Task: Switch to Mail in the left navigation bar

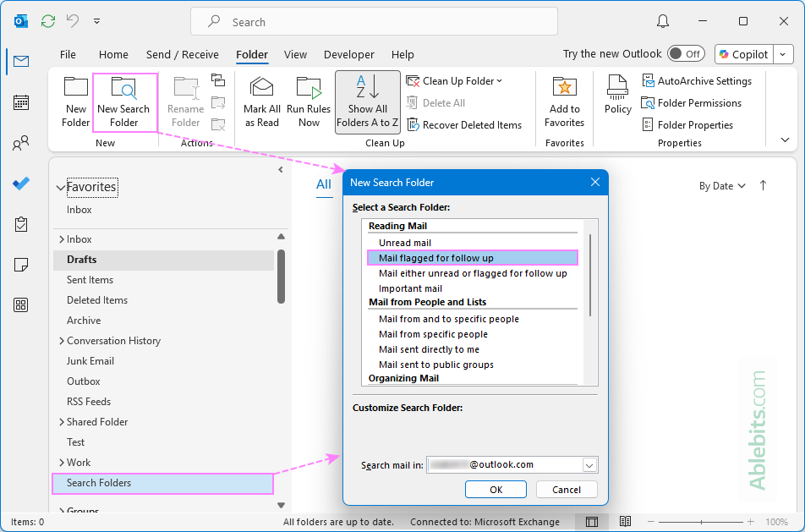Action: (x=21, y=62)
